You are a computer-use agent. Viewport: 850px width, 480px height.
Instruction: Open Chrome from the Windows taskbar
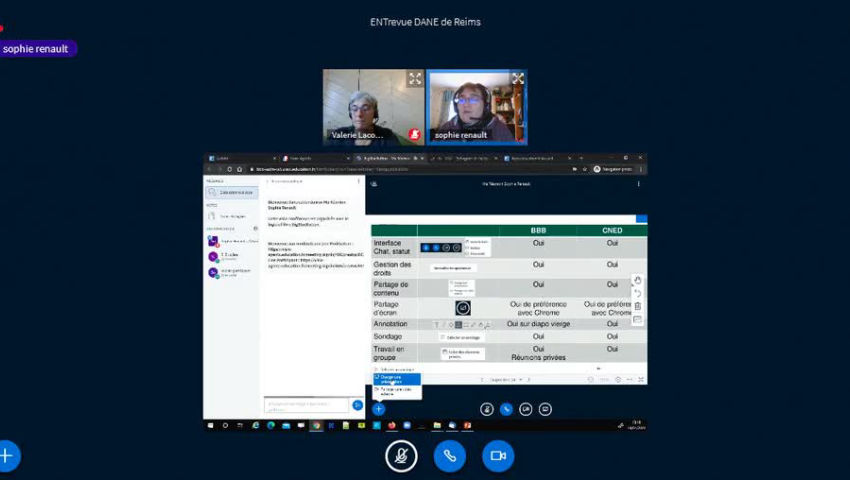tap(316, 425)
